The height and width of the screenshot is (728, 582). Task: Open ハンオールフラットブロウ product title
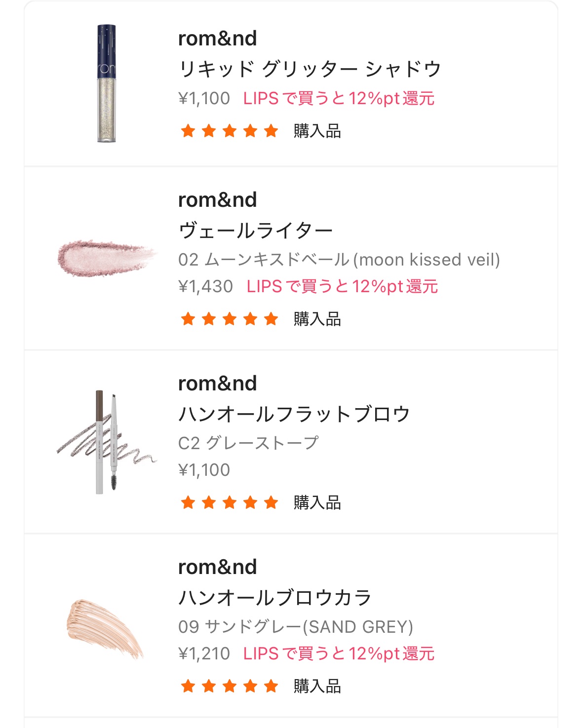point(294,414)
